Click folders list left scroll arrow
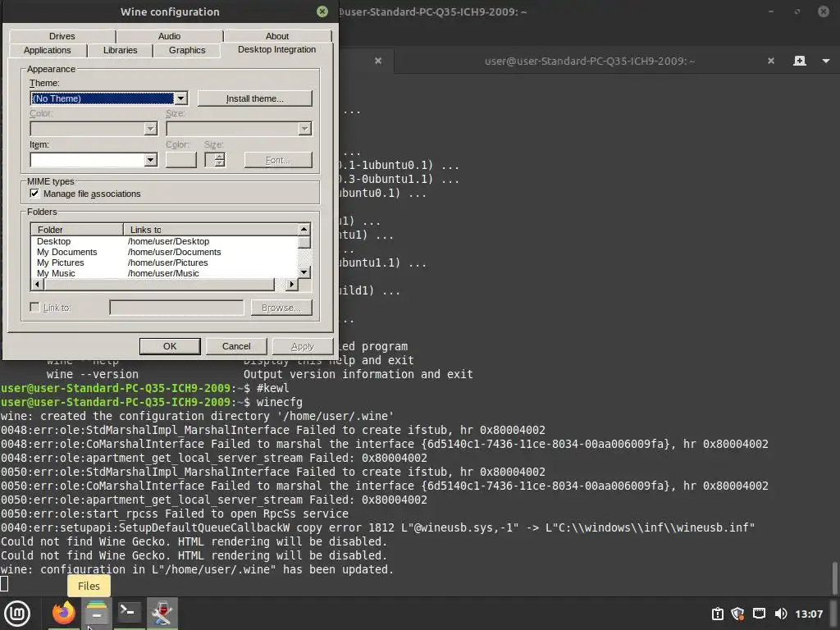The width and height of the screenshot is (840, 630). [37, 284]
